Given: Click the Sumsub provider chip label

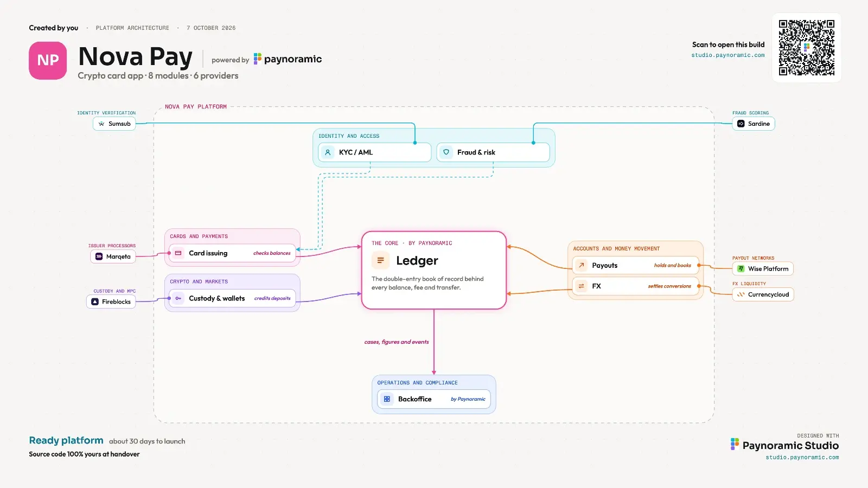Looking at the screenshot, I should tap(119, 124).
